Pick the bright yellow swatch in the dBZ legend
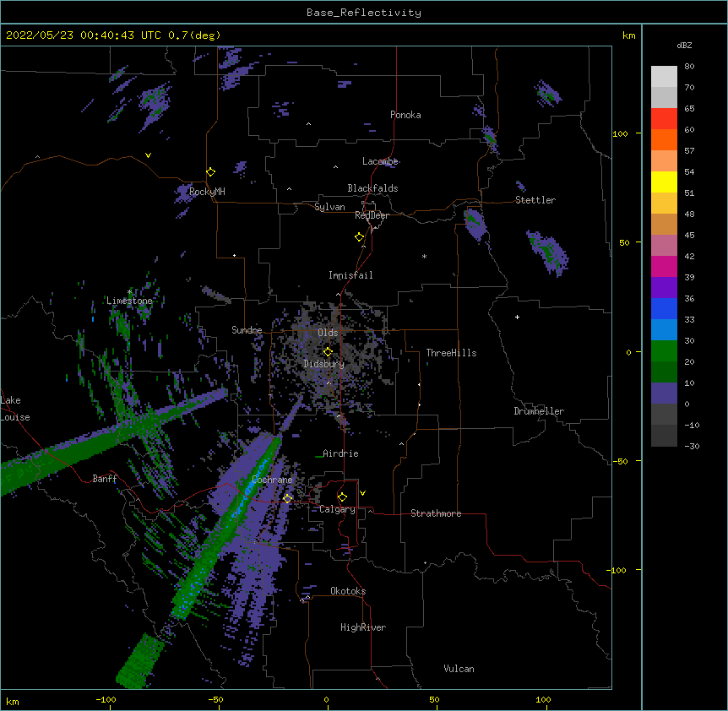This screenshot has width=728, height=711. click(664, 182)
